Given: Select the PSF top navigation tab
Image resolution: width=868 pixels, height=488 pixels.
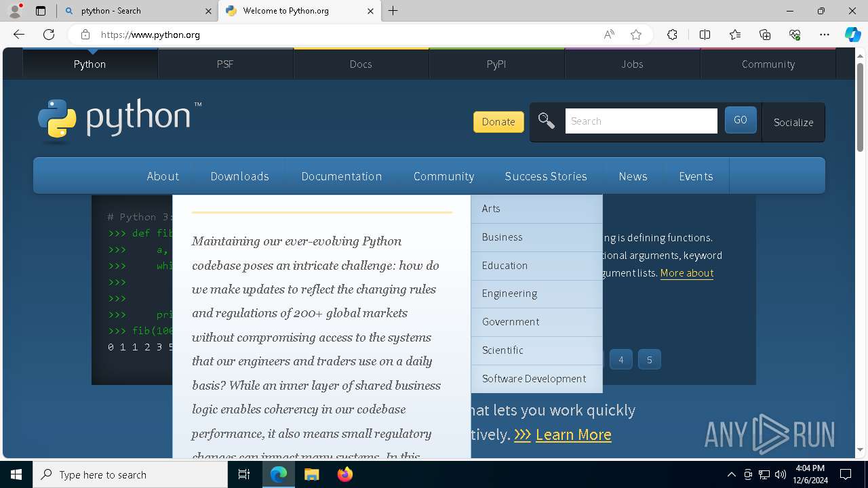Looking at the screenshot, I should [x=225, y=64].
